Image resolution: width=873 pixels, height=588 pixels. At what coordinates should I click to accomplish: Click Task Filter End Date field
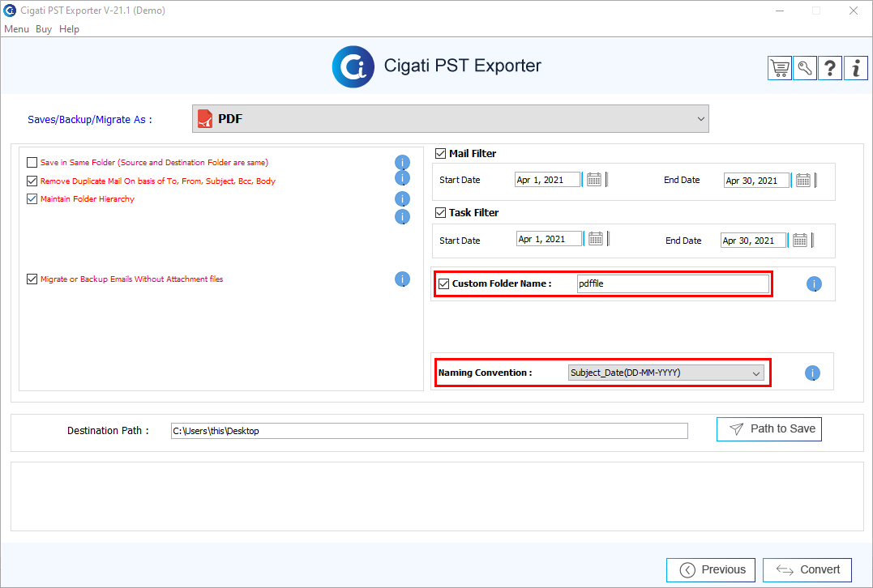[x=753, y=241]
